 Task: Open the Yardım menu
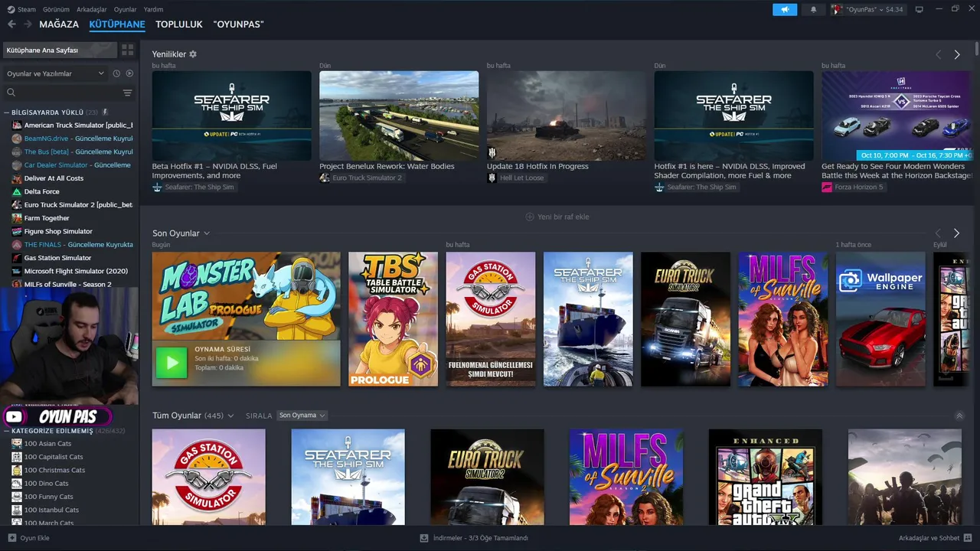click(153, 9)
